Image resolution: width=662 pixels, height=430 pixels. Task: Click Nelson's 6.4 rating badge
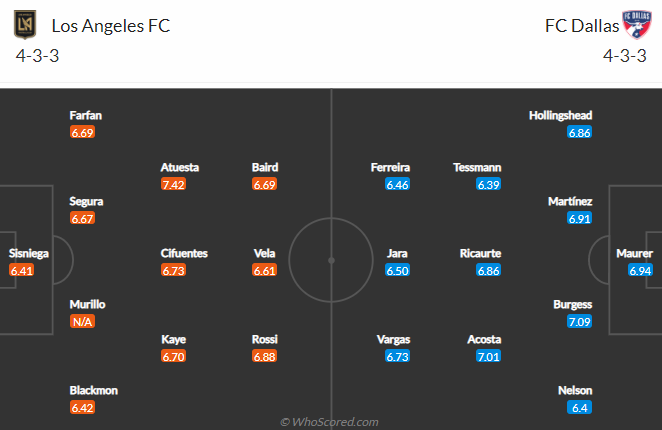tap(579, 408)
